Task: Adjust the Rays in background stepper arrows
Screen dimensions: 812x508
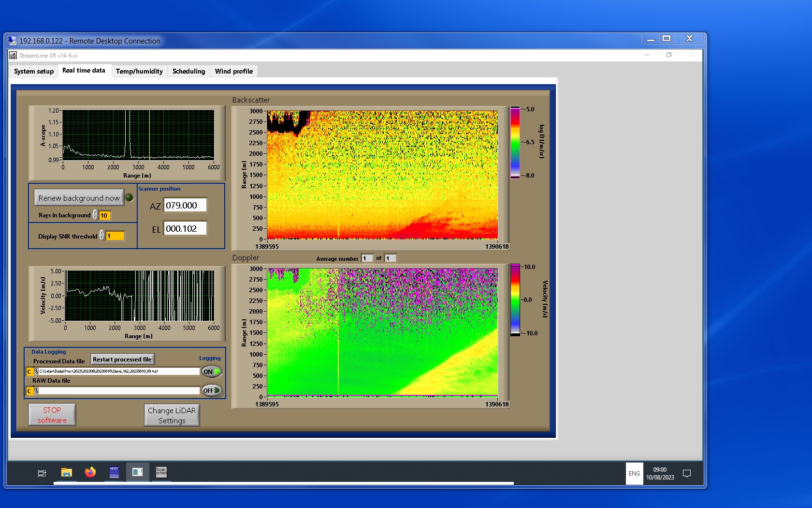Action: (95, 215)
